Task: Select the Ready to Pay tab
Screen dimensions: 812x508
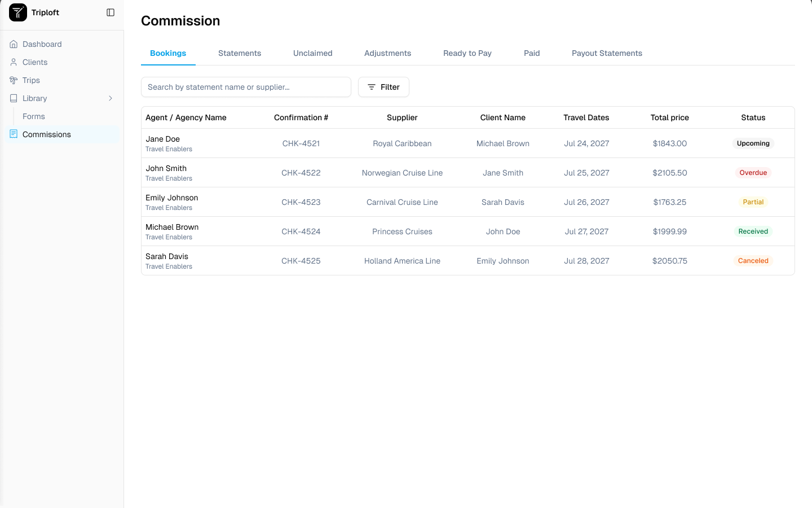Action: click(467, 53)
